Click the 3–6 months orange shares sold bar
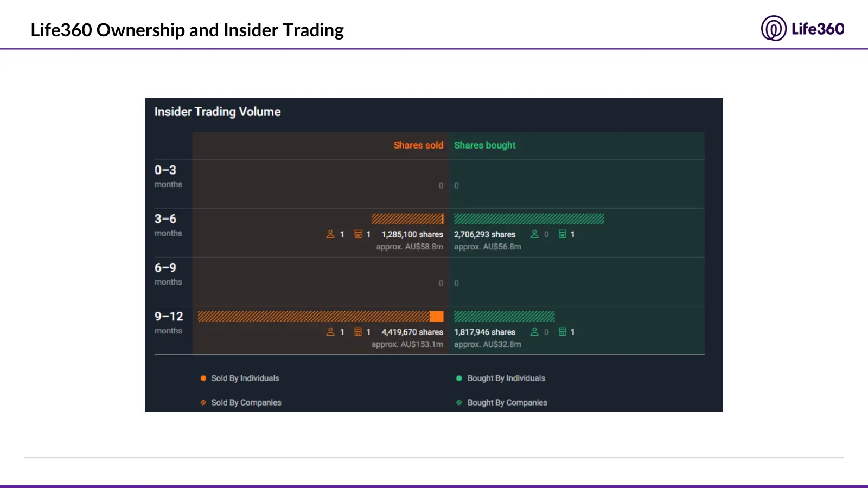This screenshot has width=868, height=488. (407, 219)
